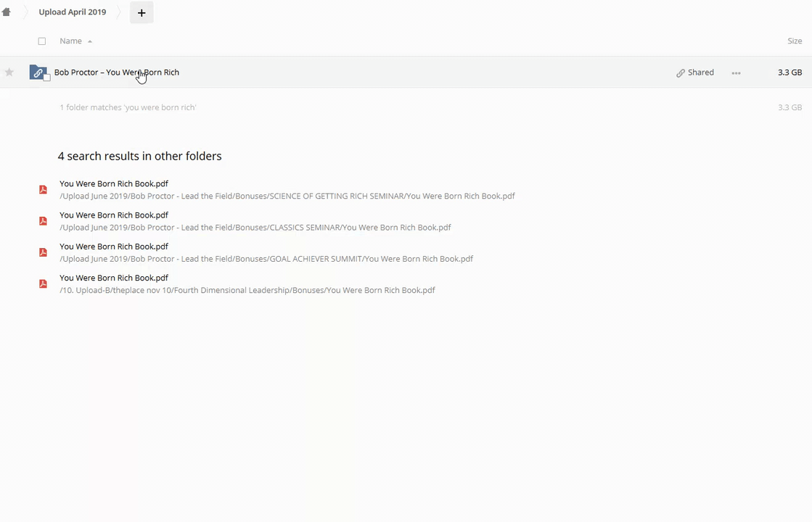
Task: Click PDF icon of CLASSICS SEMINAR result
Action: [x=43, y=221]
